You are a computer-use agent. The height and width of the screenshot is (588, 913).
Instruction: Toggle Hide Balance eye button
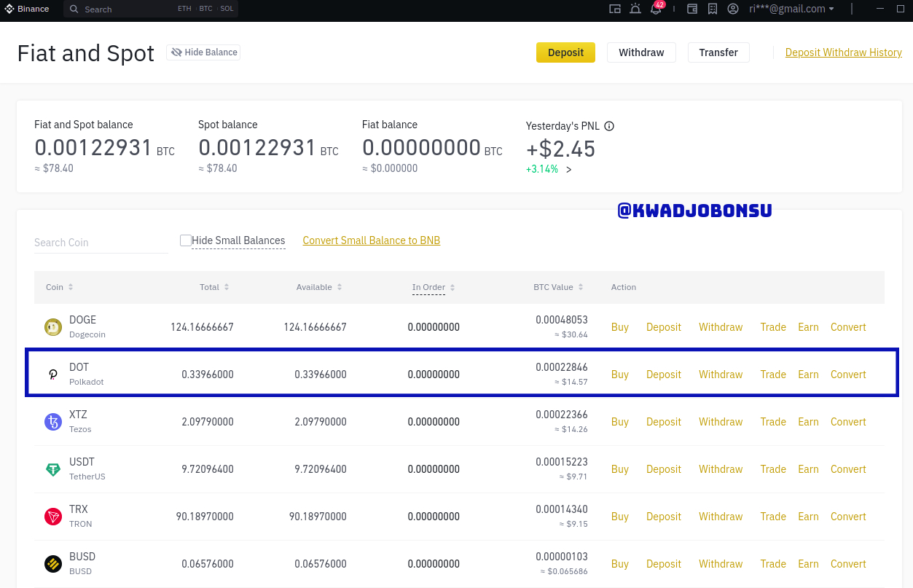pyautogui.click(x=203, y=52)
